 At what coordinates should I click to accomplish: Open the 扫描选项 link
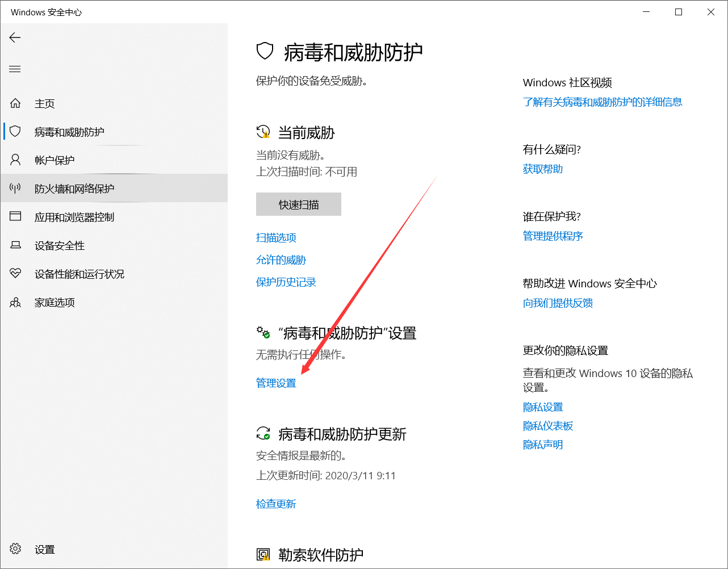(x=276, y=237)
